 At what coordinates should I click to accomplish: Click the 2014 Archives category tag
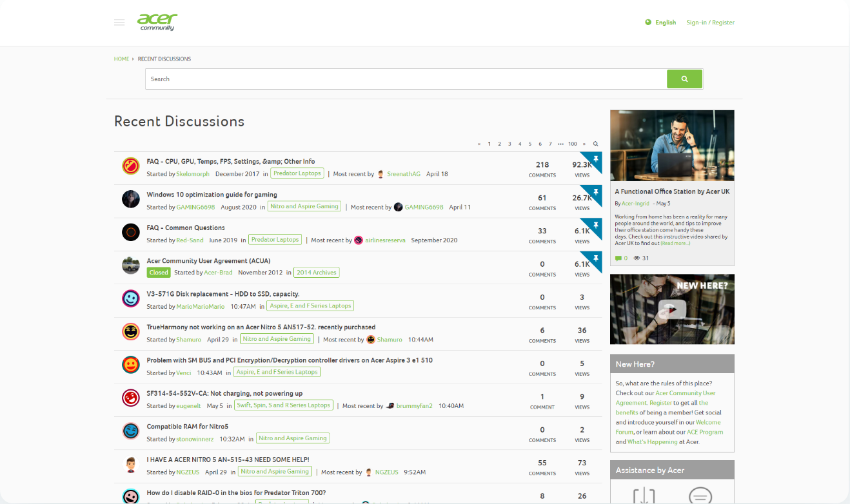pyautogui.click(x=316, y=273)
